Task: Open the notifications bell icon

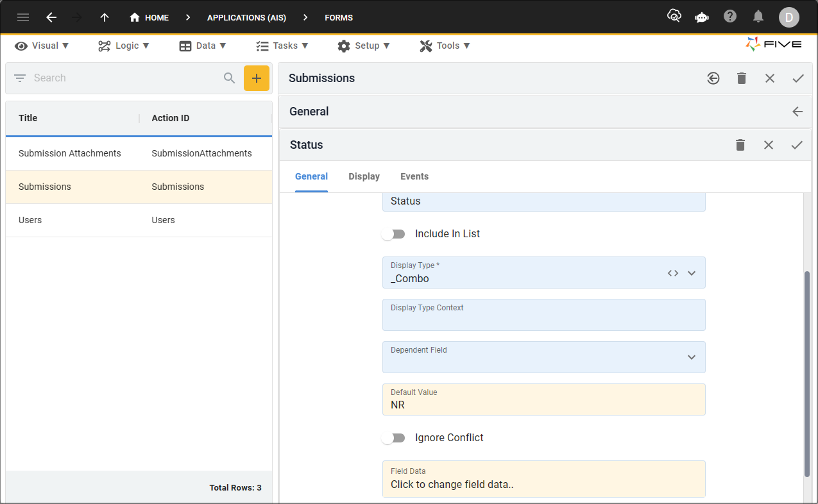Action: point(758,17)
